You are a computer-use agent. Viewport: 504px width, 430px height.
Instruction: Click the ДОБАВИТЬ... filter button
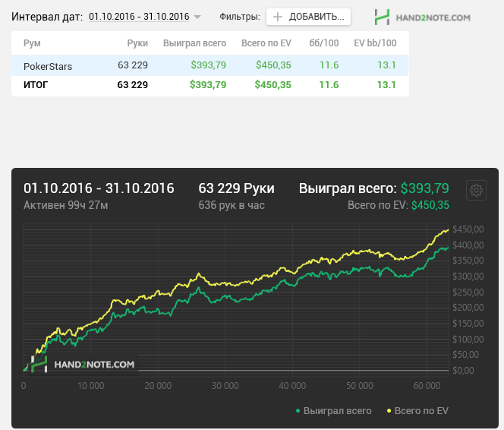point(308,17)
